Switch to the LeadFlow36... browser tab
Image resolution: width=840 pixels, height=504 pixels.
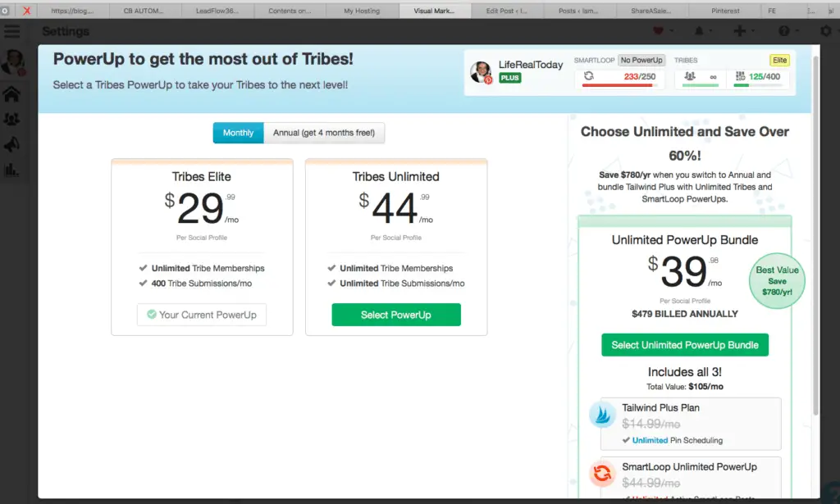coord(217,11)
